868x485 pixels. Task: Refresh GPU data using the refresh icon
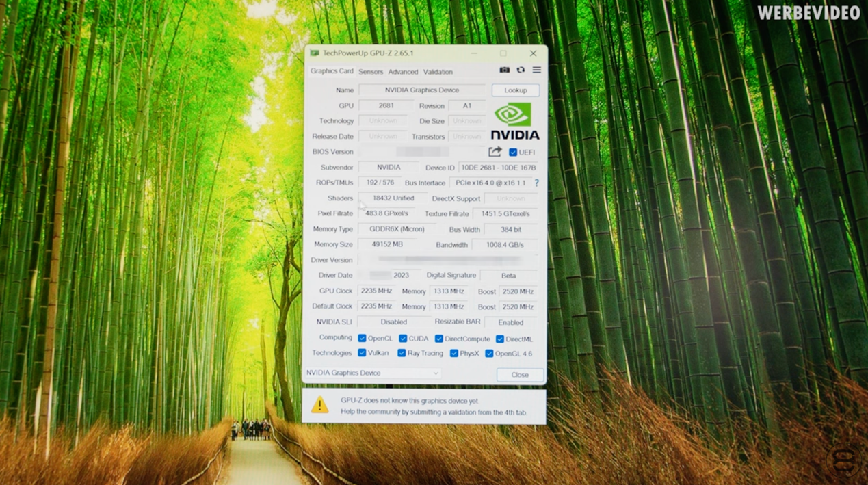[521, 70]
